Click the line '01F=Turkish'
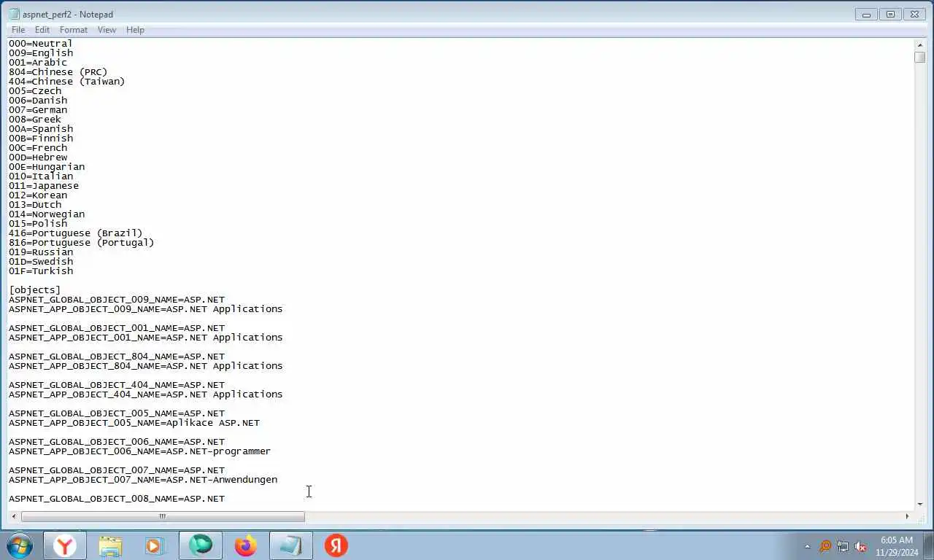Screen dimensions: 934x560 pyautogui.click(x=41, y=271)
